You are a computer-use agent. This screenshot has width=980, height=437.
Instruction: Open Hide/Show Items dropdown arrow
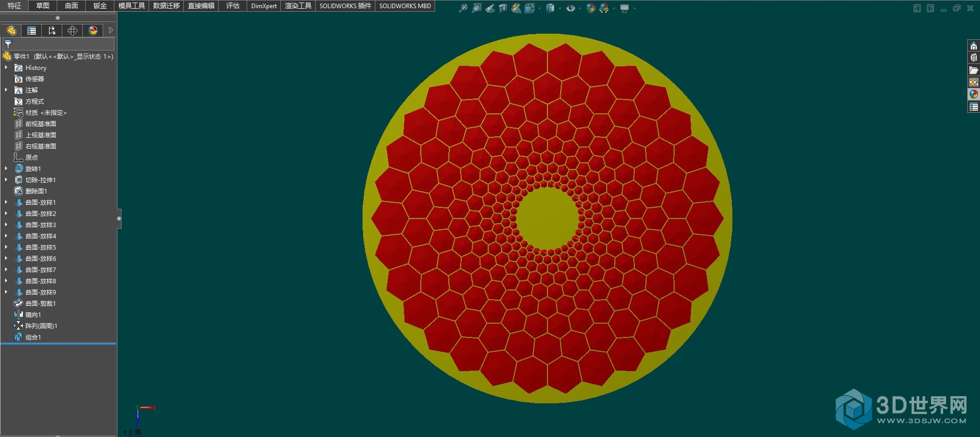pos(580,8)
